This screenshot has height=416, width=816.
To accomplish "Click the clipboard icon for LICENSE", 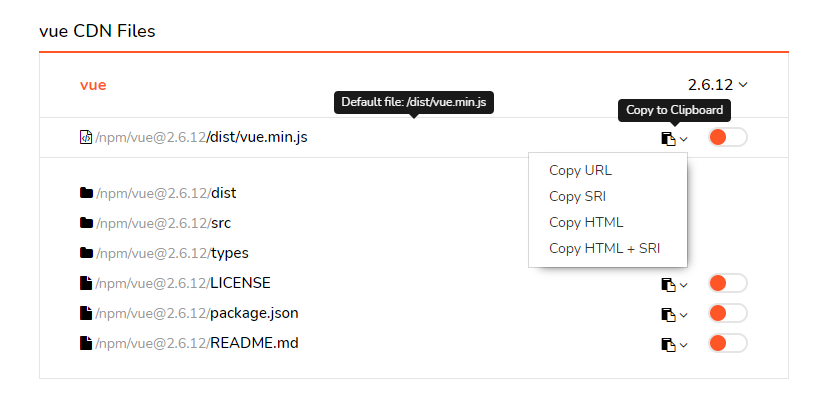I will [668, 284].
